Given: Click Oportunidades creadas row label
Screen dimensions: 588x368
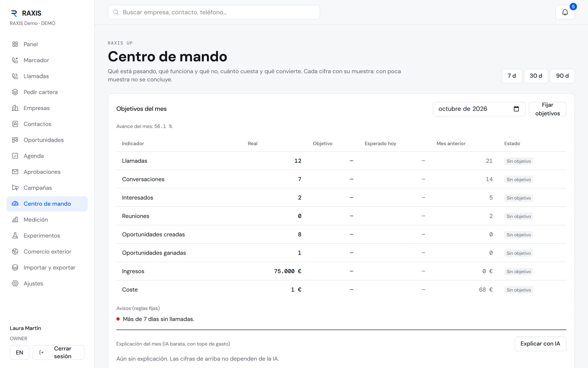Looking at the screenshot, I should [x=153, y=234].
